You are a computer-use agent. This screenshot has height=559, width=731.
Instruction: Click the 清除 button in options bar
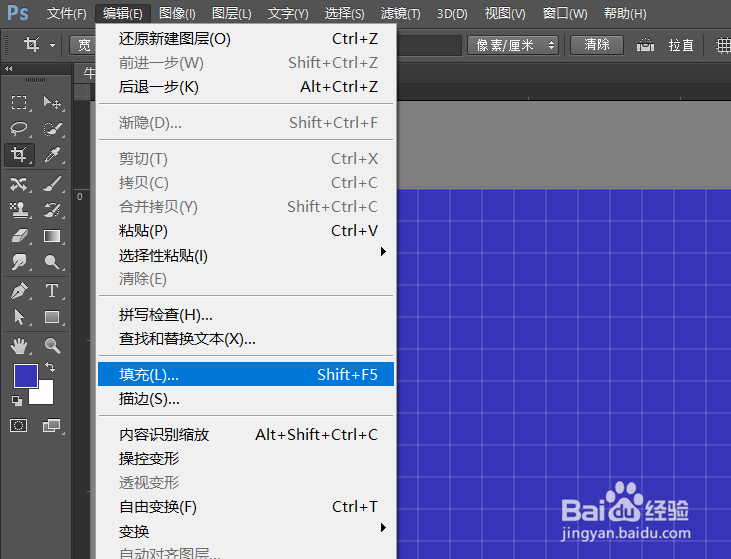597,45
